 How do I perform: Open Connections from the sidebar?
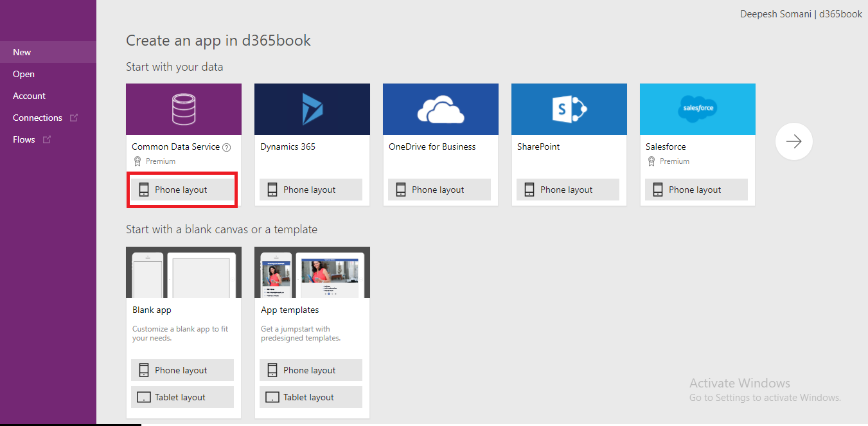pos(48,118)
